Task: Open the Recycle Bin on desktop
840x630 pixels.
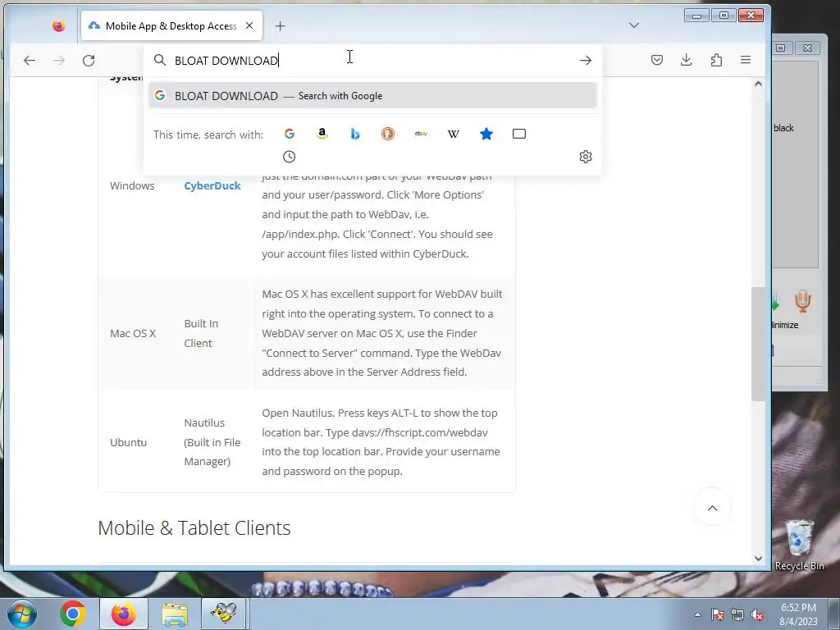Action: click(799, 546)
